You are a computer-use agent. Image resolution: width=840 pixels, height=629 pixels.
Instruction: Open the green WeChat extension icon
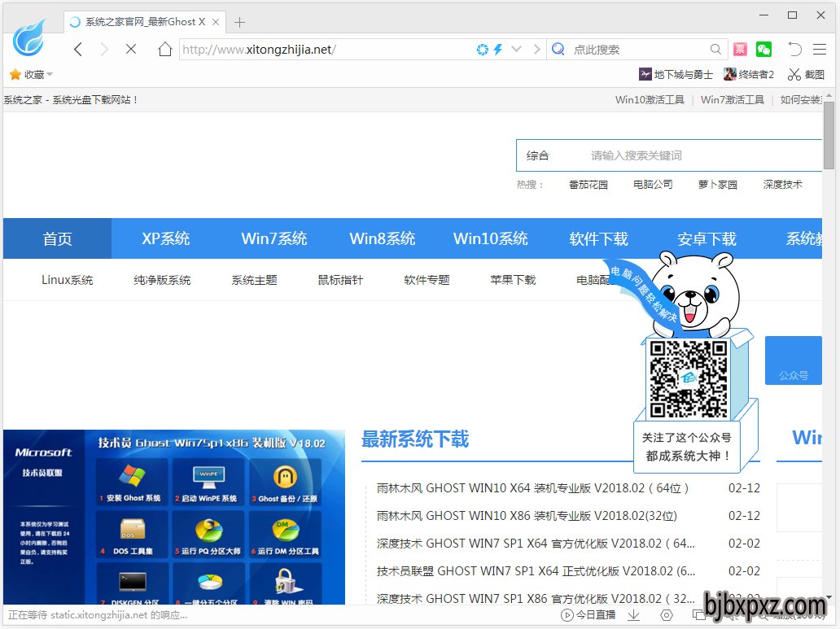coord(763,50)
